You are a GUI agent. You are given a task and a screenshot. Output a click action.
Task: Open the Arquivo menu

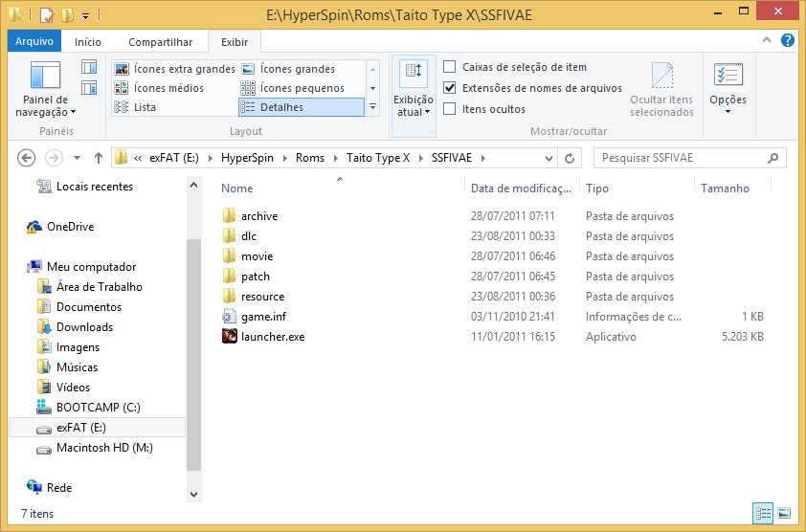coord(34,41)
